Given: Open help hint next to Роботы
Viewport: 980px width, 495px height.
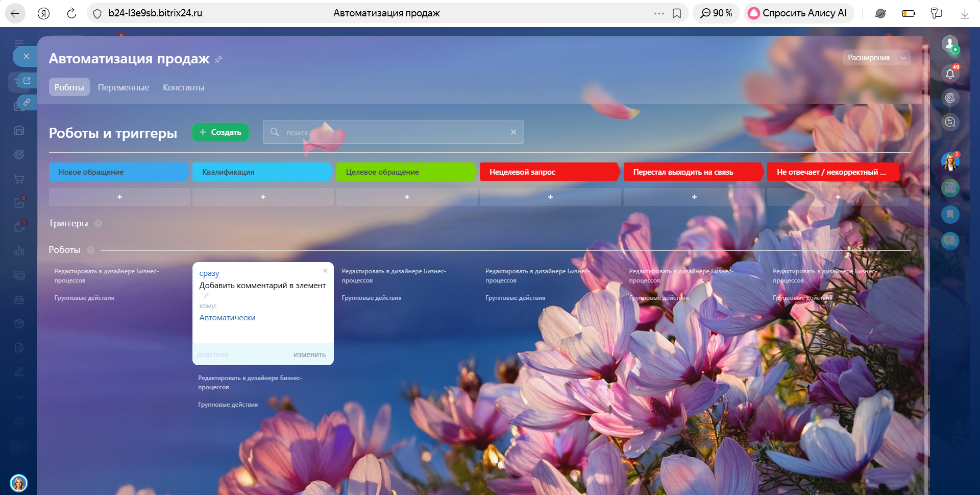Looking at the screenshot, I should pos(90,250).
